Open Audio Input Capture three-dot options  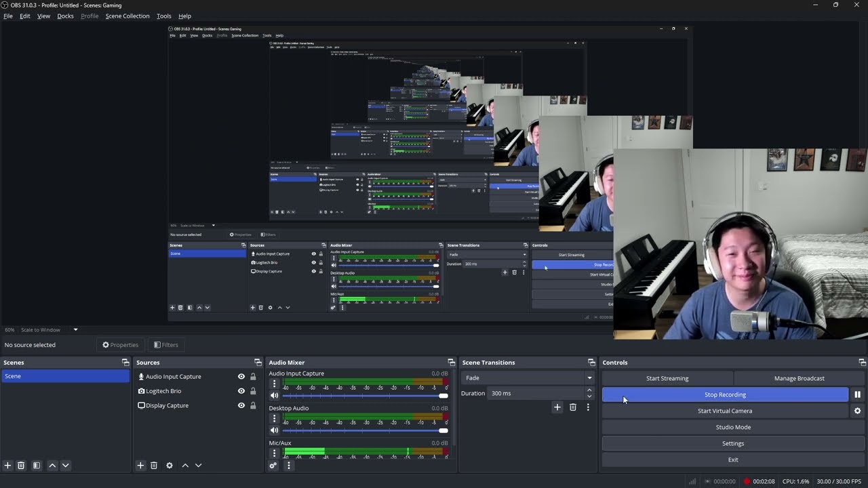click(274, 384)
